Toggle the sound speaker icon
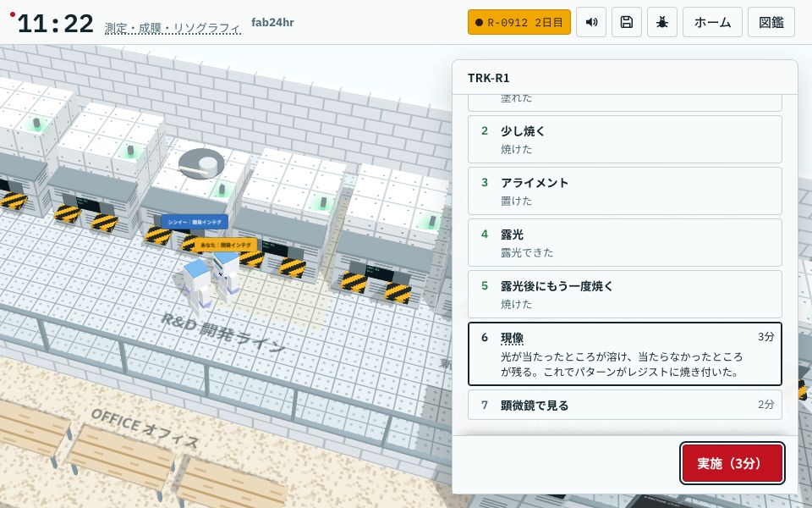Screen dimensions: 812x508 point(591,22)
